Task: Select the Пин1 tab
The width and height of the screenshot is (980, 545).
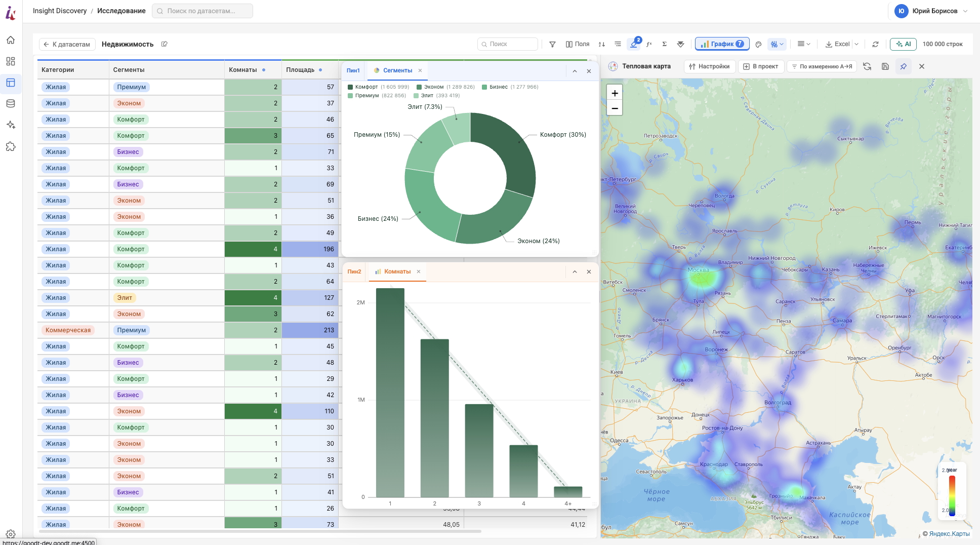Action: pos(353,70)
